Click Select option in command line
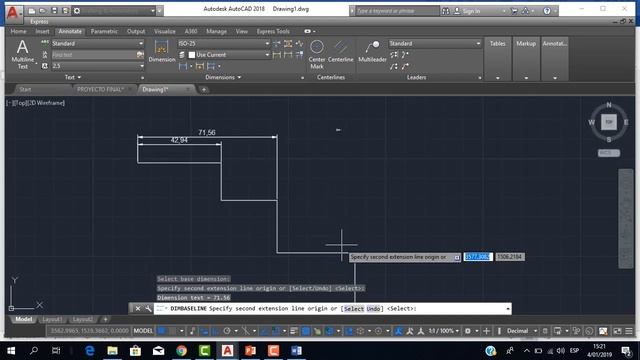The width and height of the screenshot is (640, 360). 353,309
